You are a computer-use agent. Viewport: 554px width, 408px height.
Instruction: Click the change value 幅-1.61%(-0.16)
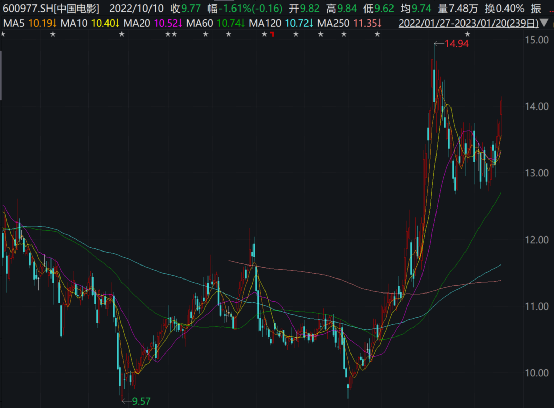245,8
